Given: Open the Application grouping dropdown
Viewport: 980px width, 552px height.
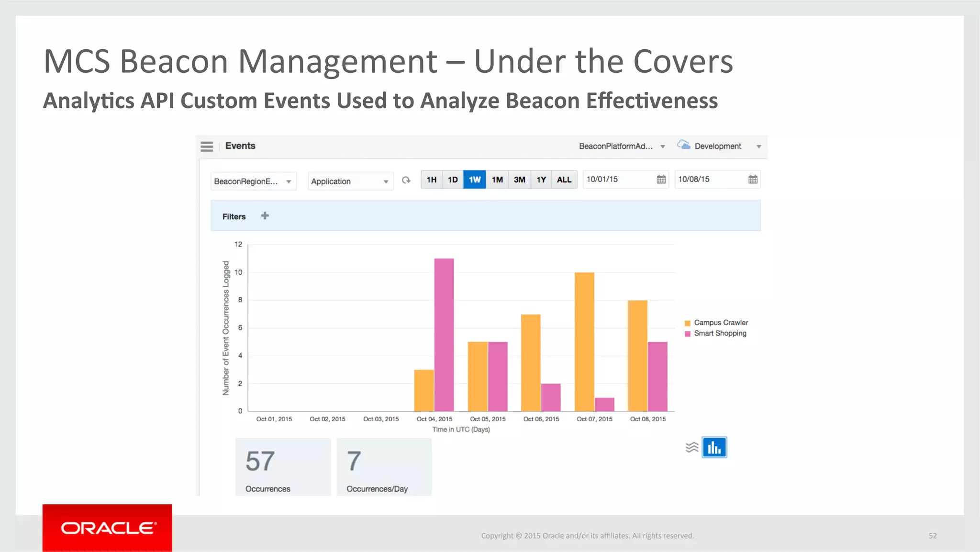Looking at the screenshot, I should point(351,181).
